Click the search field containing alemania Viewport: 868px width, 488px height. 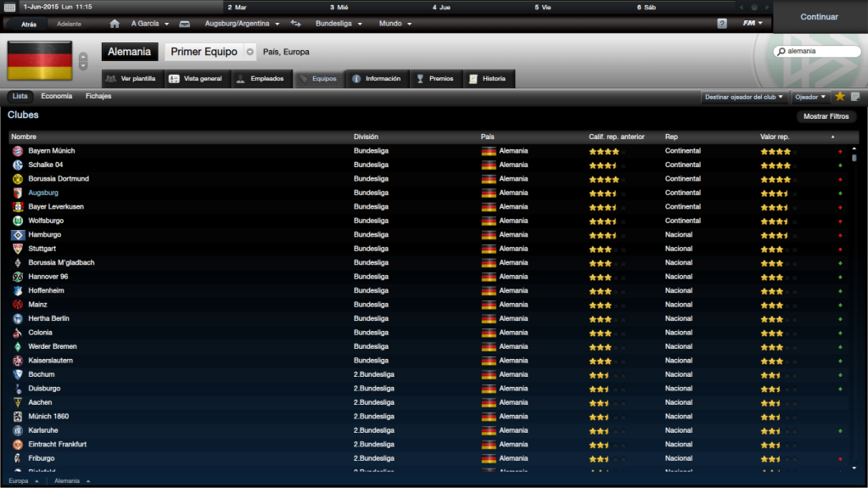[817, 51]
